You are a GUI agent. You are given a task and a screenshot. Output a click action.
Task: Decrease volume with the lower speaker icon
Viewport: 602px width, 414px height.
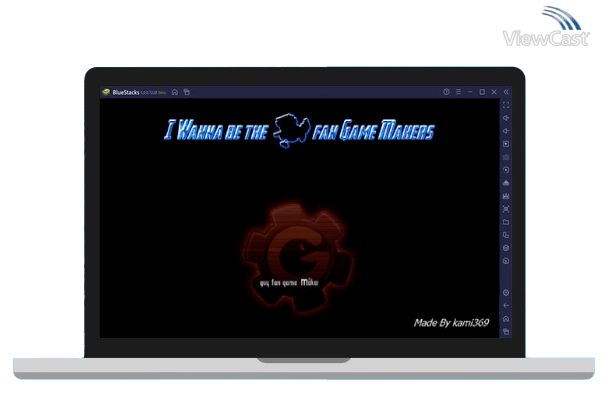[x=506, y=131]
